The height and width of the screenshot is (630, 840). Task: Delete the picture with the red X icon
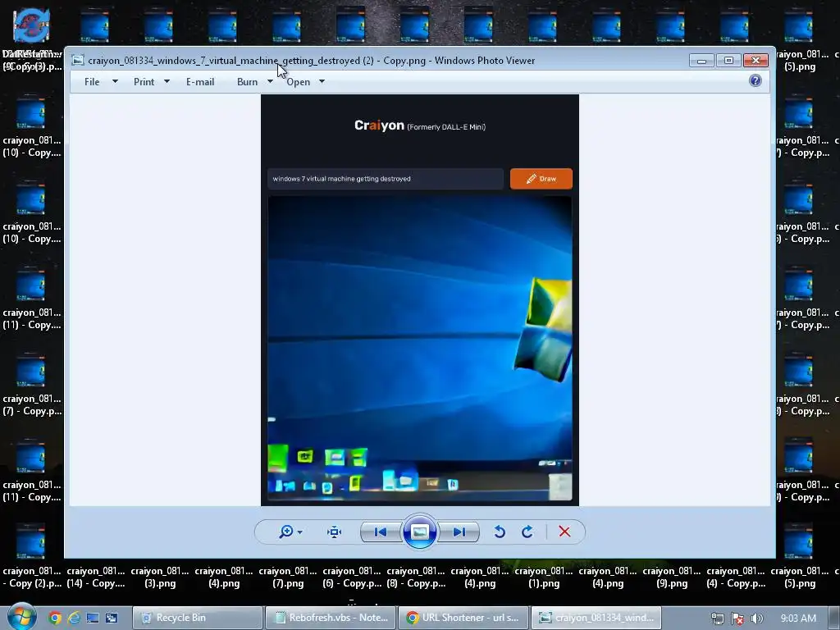tap(564, 532)
